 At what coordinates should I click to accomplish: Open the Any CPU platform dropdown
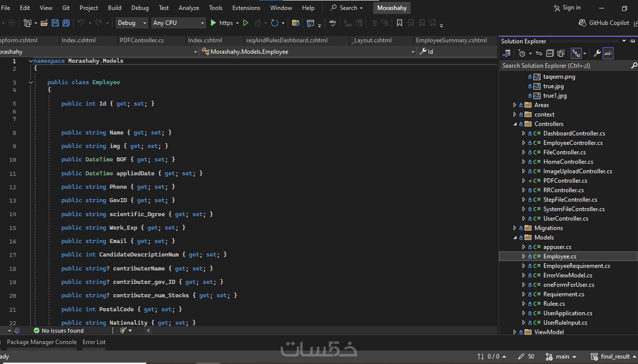coord(179,23)
